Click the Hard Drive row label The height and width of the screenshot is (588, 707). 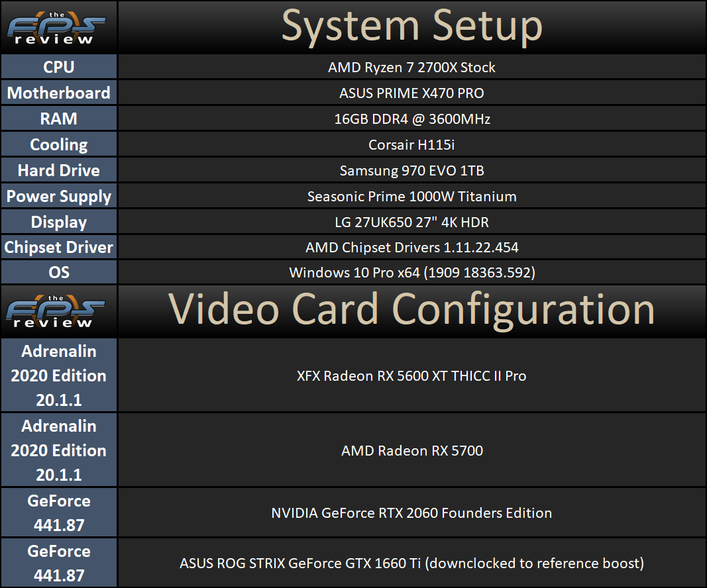[x=59, y=170]
